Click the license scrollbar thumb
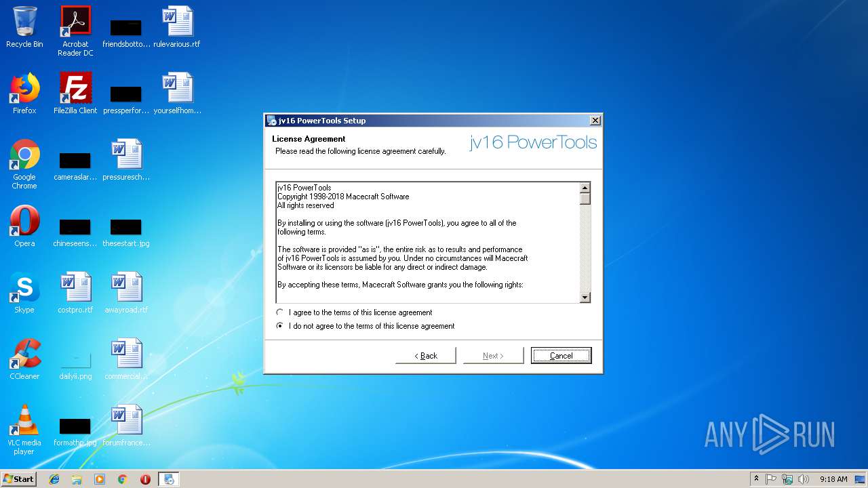The width and height of the screenshot is (868, 488). click(x=585, y=199)
